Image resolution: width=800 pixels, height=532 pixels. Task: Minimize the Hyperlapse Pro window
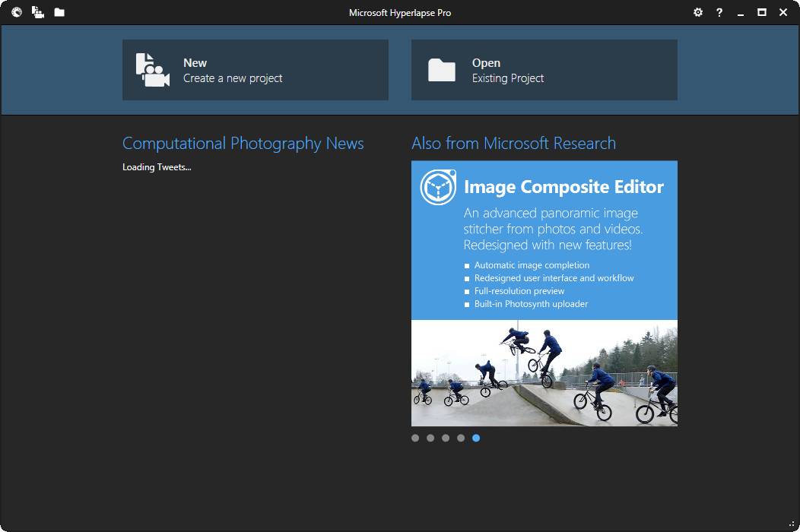point(741,14)
